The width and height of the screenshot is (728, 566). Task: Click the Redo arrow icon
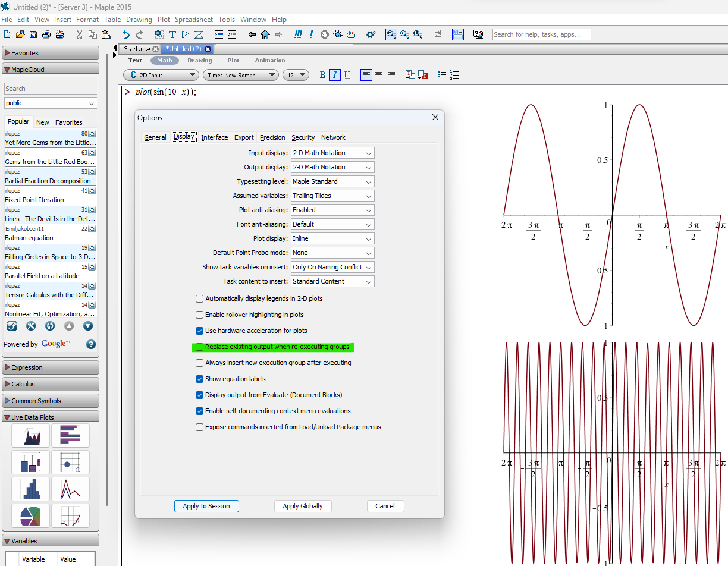(x=139, y=34)
